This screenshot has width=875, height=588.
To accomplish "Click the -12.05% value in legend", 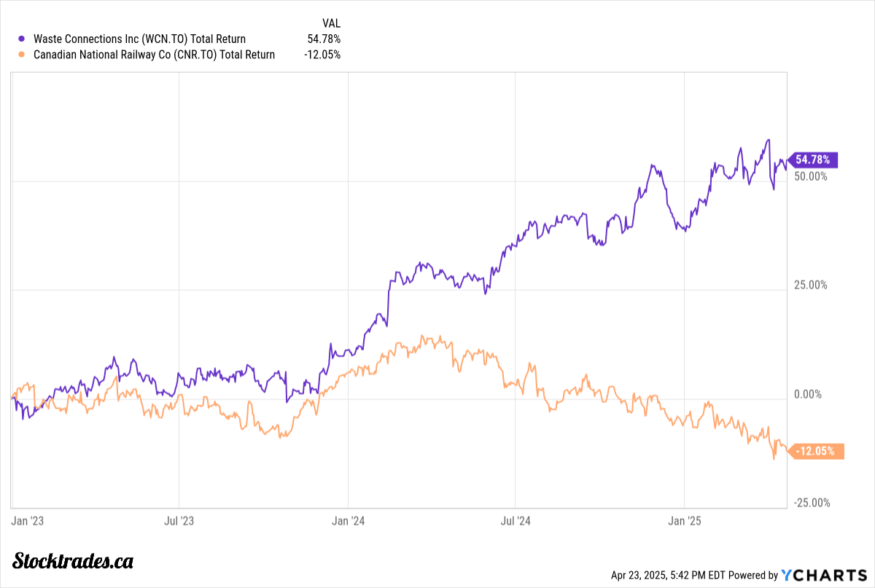I will 323,55.
